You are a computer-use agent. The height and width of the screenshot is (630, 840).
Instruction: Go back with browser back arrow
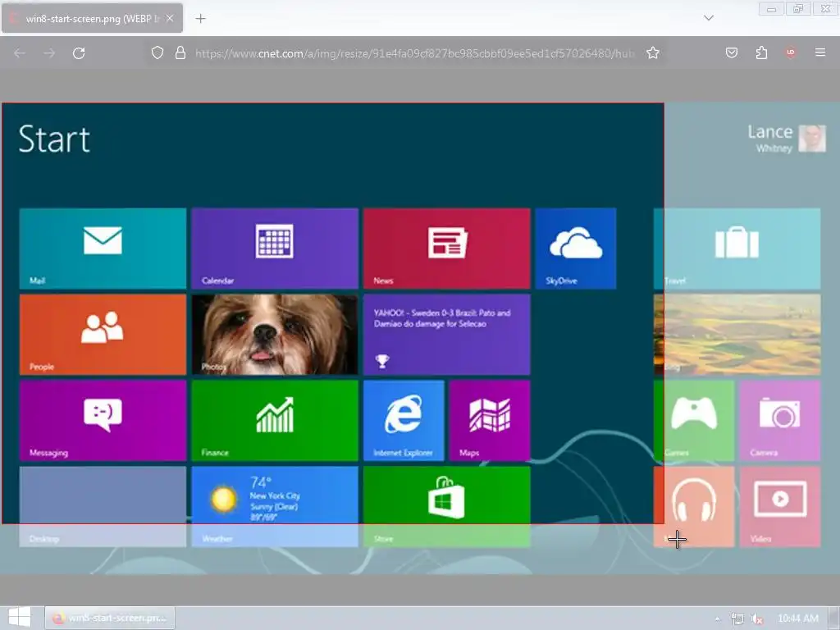[x=20, y=53]
